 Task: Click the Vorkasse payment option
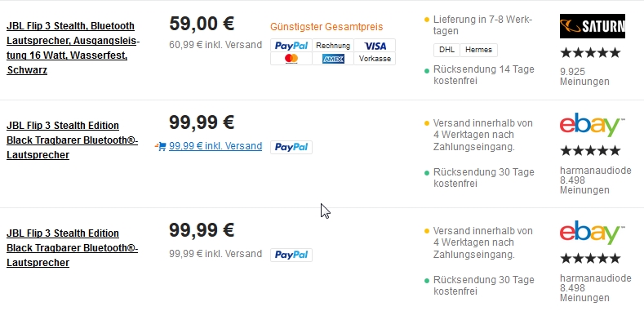[x=375, y=59]
